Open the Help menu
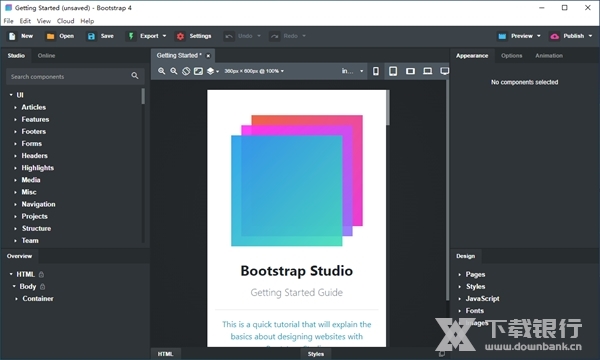Viewport: 600px width, 360px height. 87,21
